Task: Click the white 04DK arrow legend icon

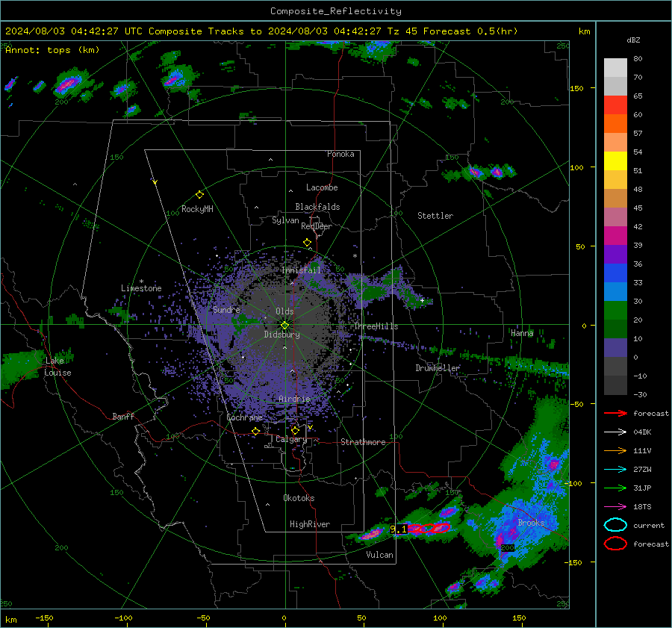Action: click(615, 432)
